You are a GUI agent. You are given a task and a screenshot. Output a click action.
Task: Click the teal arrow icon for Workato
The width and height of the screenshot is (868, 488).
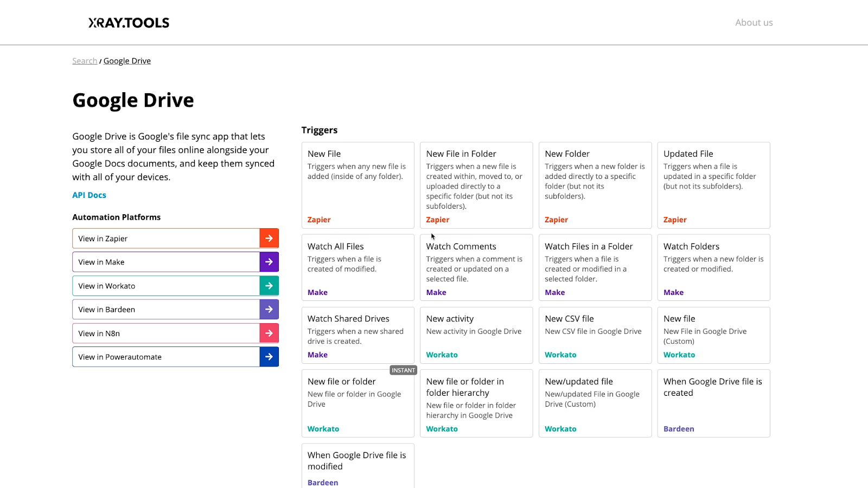click(269, 286)
